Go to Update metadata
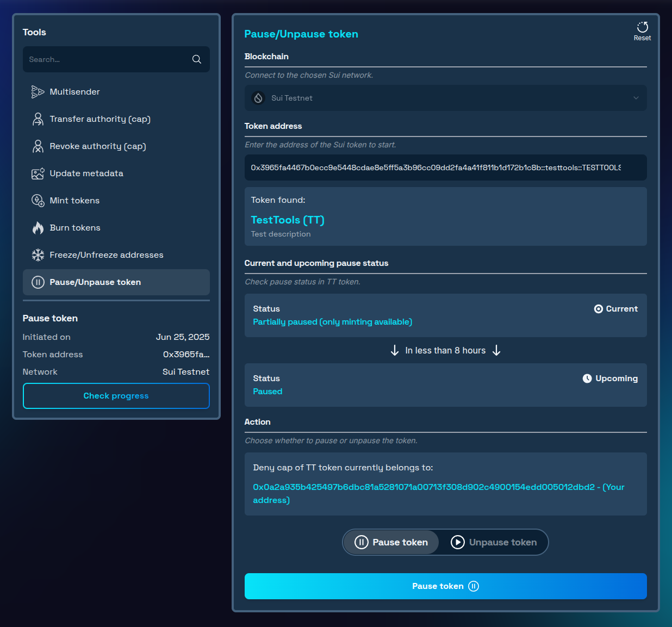 coord(116,173)
